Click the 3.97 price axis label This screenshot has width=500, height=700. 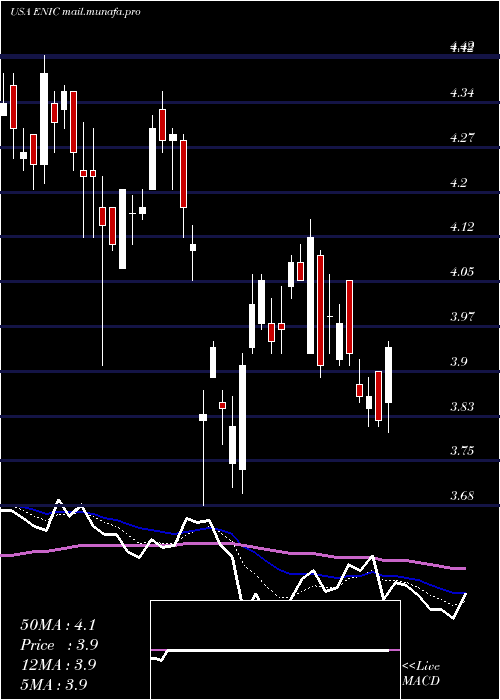[462, 317]
